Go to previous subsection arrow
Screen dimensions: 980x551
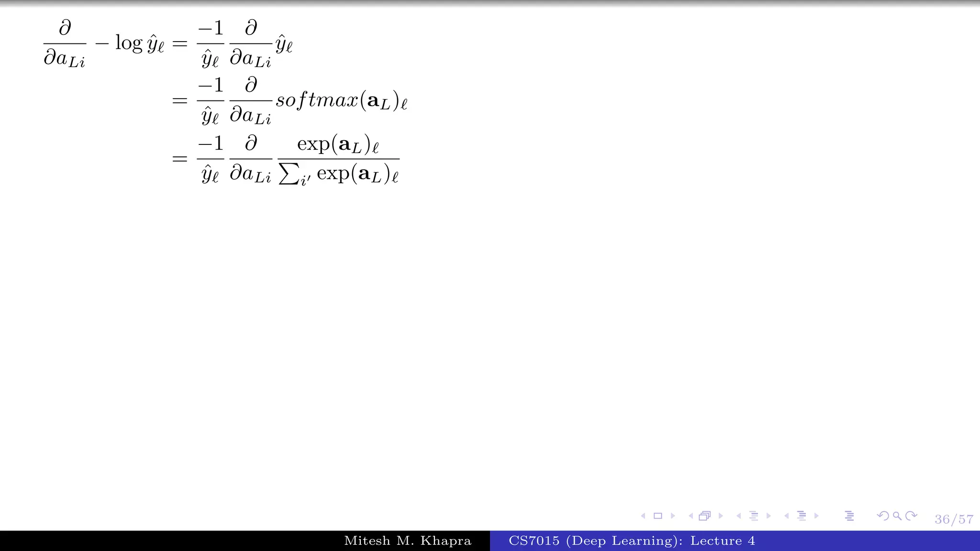click(x=739, y=516)
